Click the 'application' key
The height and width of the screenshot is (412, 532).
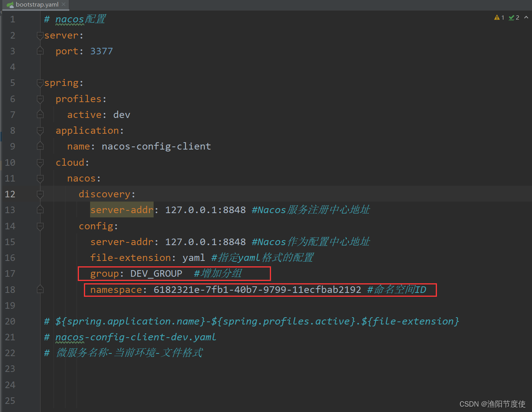[87, 131]
